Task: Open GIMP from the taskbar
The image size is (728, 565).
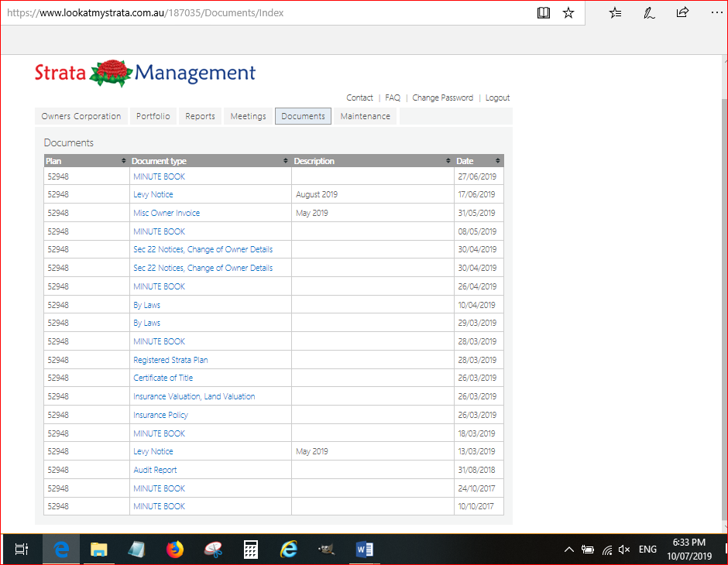Action: (326, 550)
